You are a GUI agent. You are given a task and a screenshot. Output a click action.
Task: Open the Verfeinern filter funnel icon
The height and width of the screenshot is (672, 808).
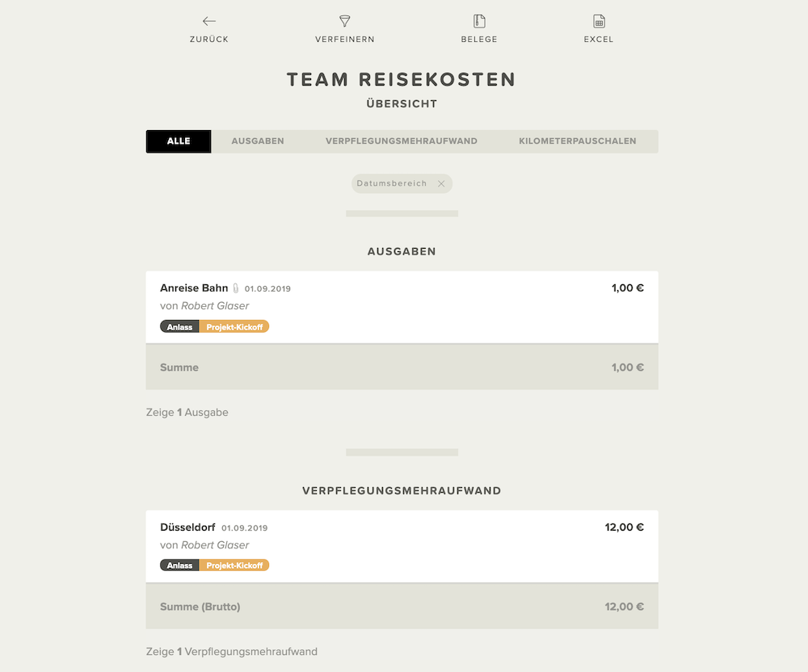pyautogui.click(x=345, y=21)
